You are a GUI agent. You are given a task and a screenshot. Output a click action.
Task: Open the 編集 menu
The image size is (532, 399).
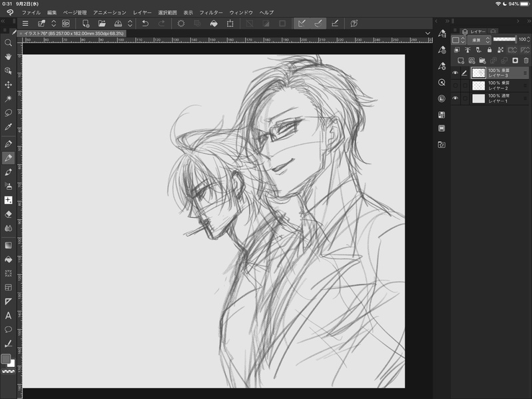(x=52, y=13)
